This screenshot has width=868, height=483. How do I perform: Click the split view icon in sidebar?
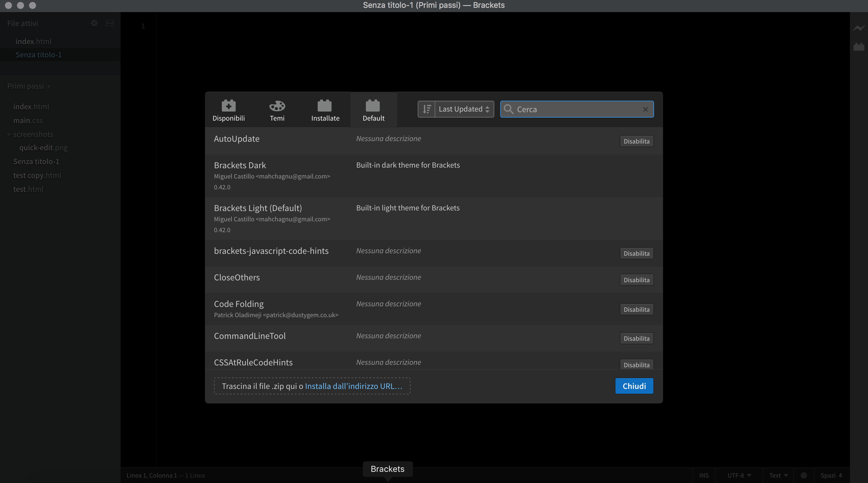pos(110,23)
